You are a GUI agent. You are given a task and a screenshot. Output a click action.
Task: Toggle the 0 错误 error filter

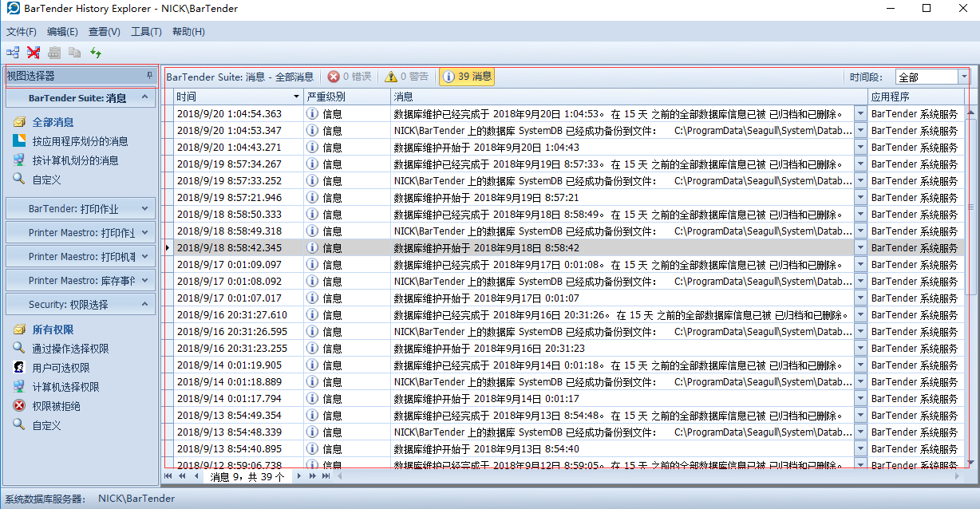350,77
